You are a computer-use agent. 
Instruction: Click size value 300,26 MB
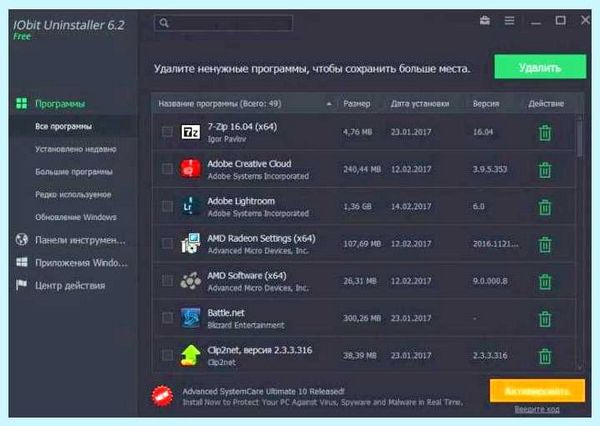coord(362,318)
